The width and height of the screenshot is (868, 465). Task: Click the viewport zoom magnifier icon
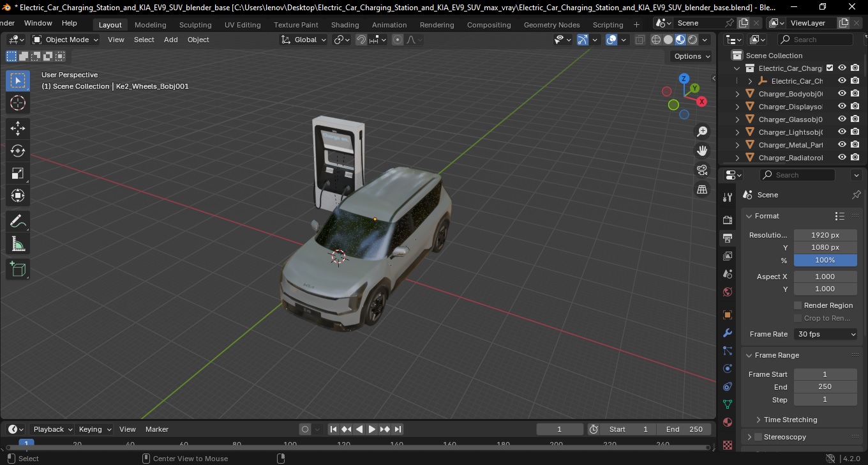(x=702, y=132)
